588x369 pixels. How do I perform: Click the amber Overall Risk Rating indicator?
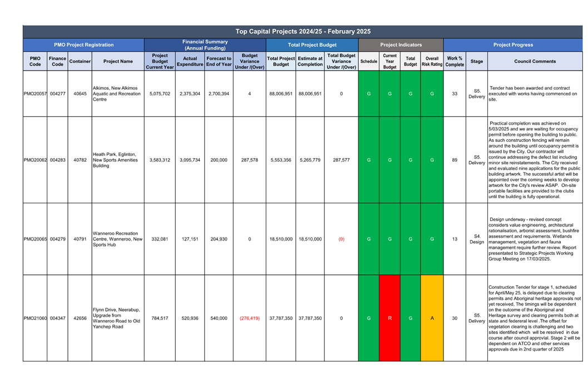point(432,318)
